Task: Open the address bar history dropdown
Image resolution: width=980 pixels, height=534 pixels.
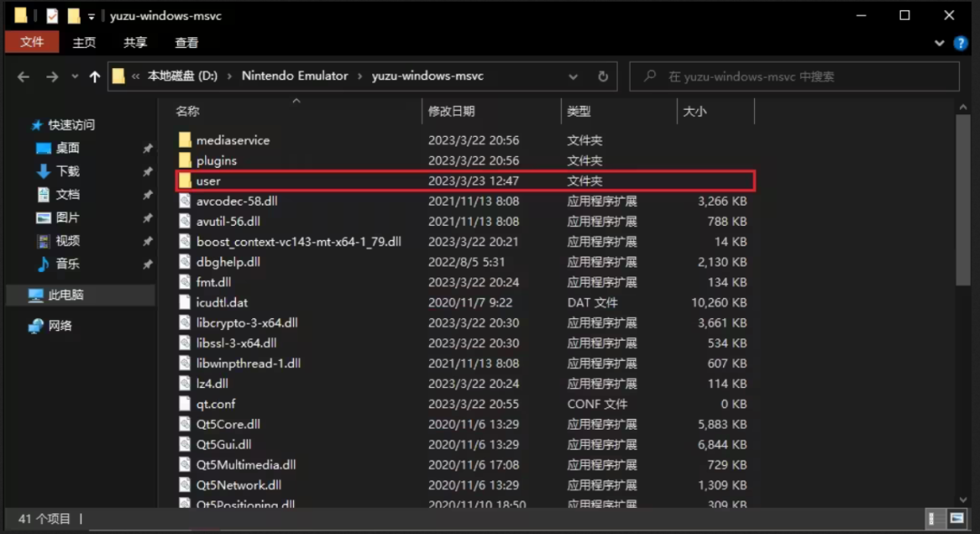Action: [x=574, y=76]
